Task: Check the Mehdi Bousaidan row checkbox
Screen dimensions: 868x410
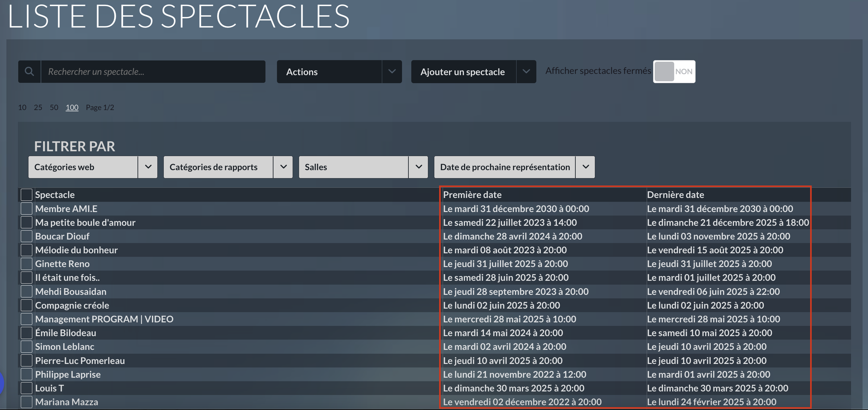Action: click(26, 291)
